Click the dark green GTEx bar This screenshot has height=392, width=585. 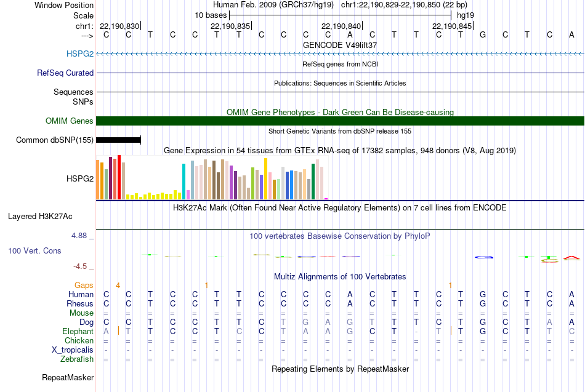click(313, 182)
